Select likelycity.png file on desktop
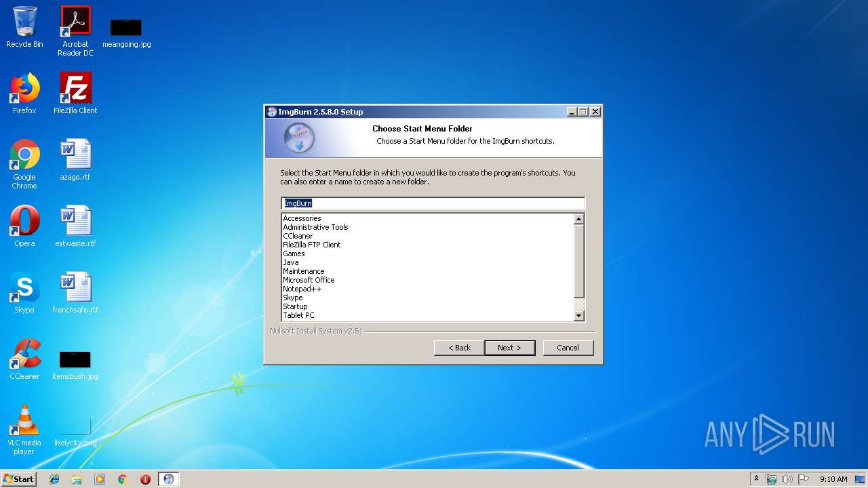This screenshot has height=488, width=868. (x=75, y=432)
